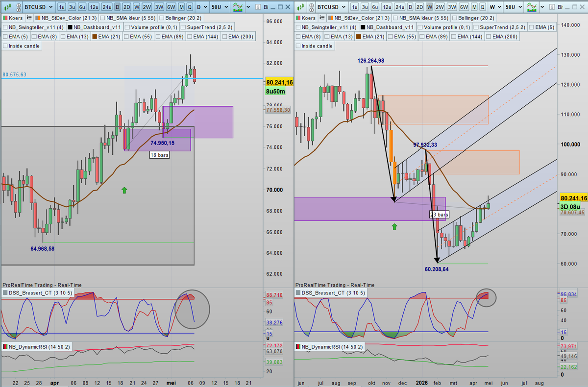Open list icon beside Koers, daily chart
The image size is (588, 387).
click(x=29, y=18)
